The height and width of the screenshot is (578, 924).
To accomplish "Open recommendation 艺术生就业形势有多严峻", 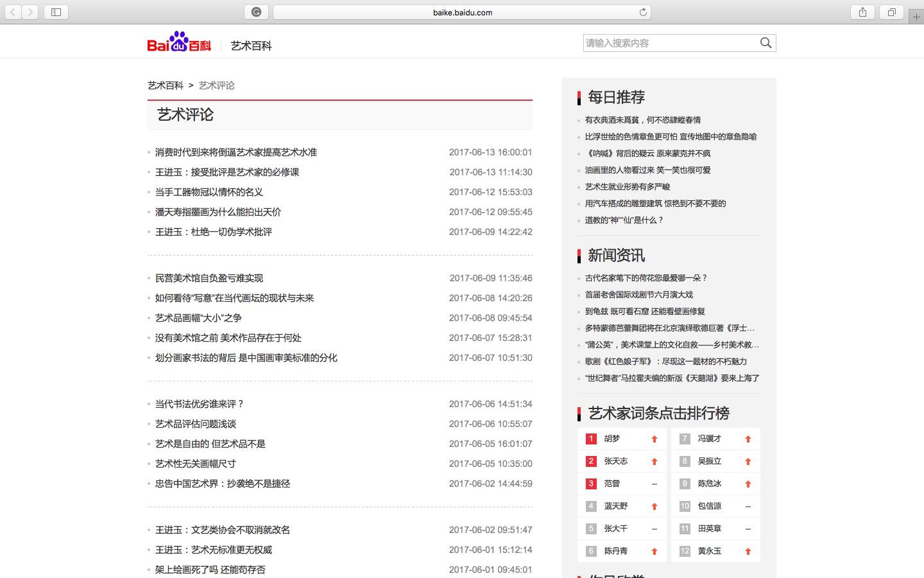I will tap(628, 187).
